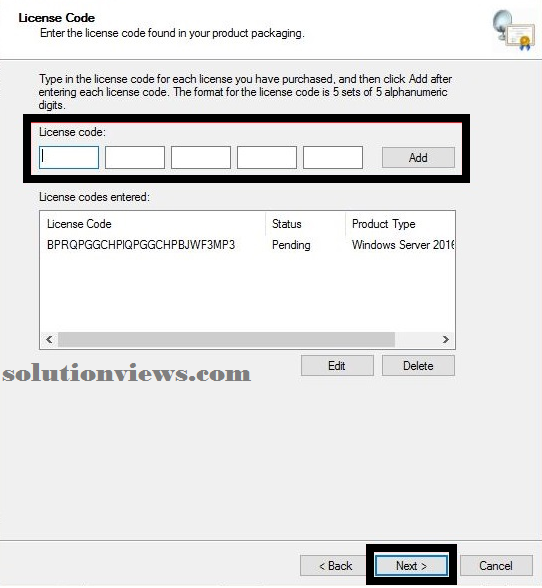Click the horizontal scrollbar thumb
Viewport: 542px width, 588px height.
click(x=227, y=339)
